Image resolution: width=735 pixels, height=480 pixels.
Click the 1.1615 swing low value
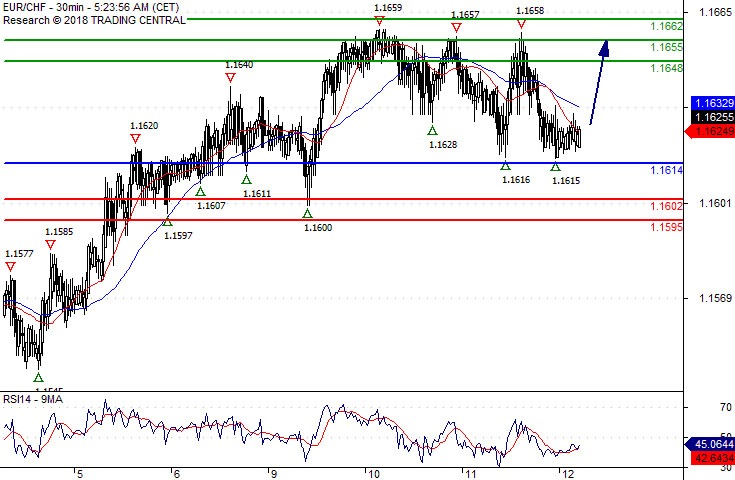[566, 180]
